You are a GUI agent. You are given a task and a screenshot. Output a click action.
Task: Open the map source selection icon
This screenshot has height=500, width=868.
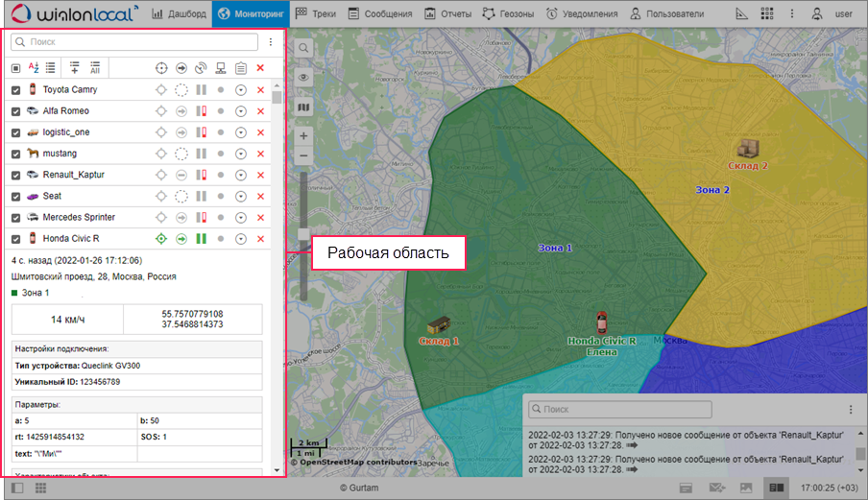pos(303,107)
